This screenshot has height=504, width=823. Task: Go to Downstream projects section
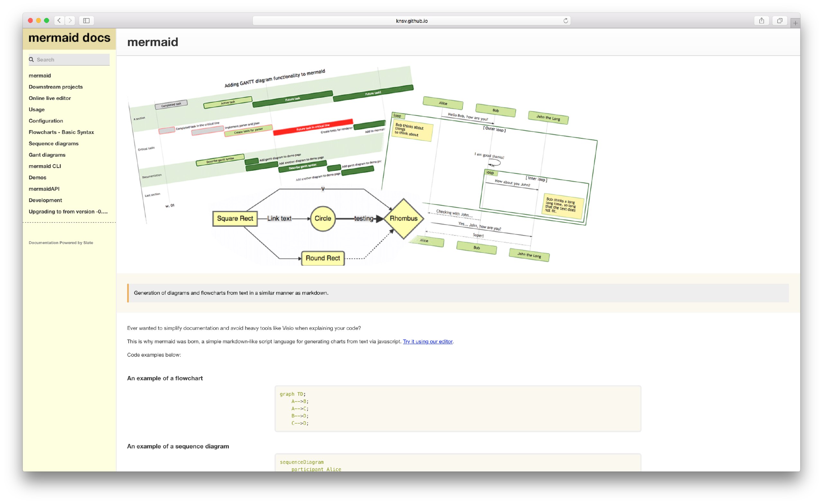pyautogui.click(x=55, y=87)
